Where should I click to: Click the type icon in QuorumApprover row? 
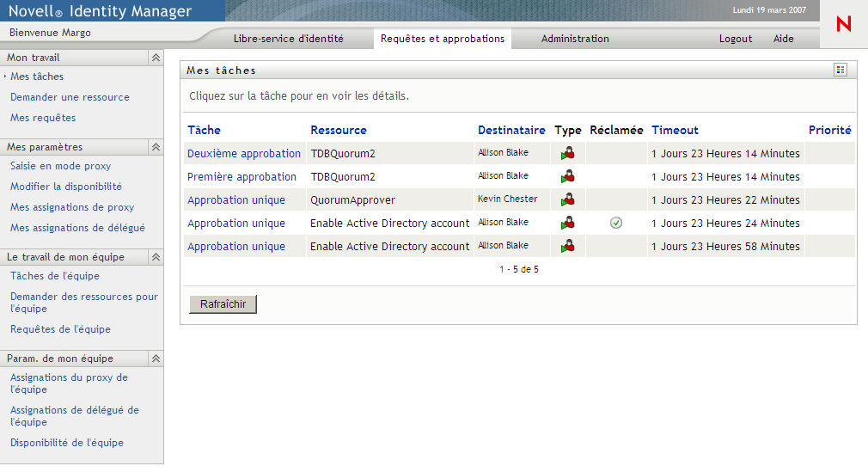[x=567, y=200]
